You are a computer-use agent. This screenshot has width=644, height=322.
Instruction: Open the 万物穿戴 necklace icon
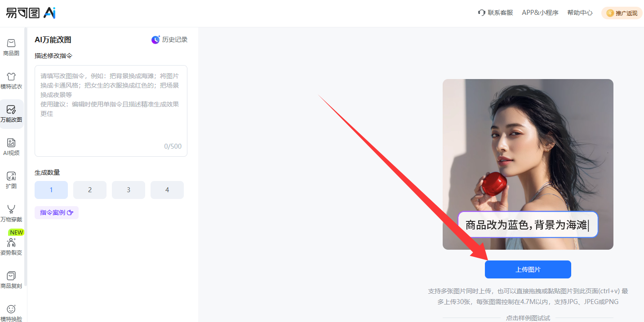11,209
